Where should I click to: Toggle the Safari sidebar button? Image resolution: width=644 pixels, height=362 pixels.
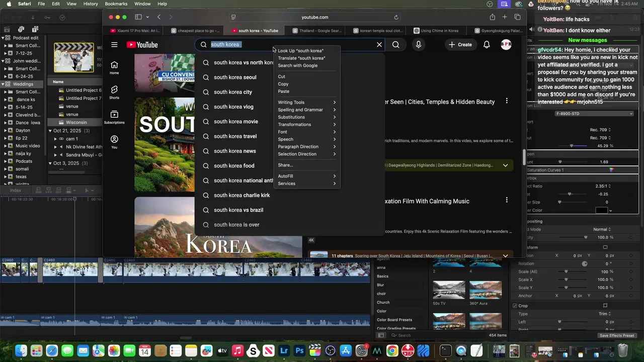pos(138,17)
